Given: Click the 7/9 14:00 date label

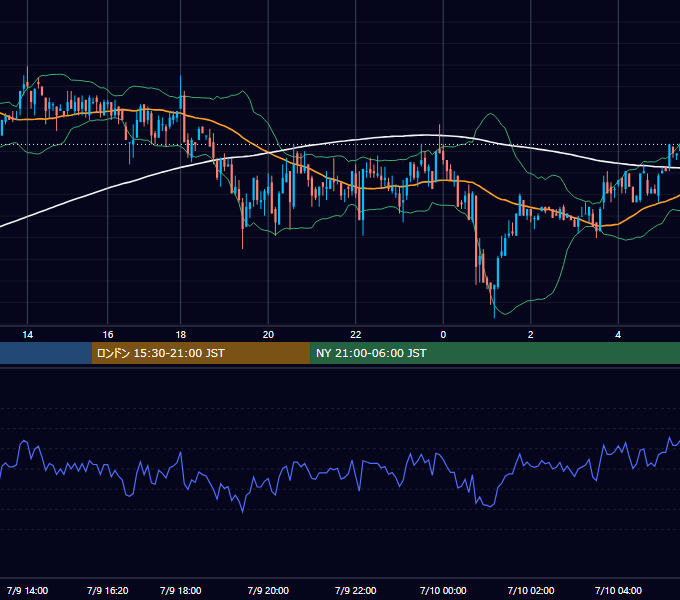Looking at the screenshot, I should pyautogui.click(x=27, y=590).
